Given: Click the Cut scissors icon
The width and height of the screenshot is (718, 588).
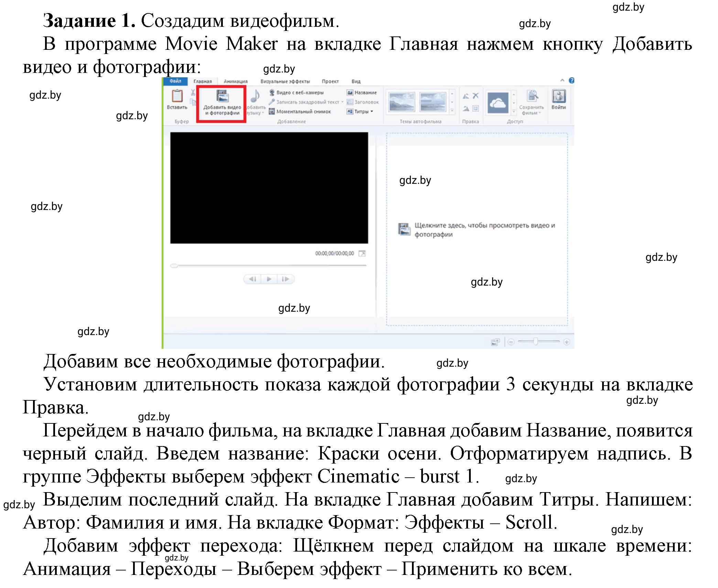Looking at the screenshot, I should (193, 92).
